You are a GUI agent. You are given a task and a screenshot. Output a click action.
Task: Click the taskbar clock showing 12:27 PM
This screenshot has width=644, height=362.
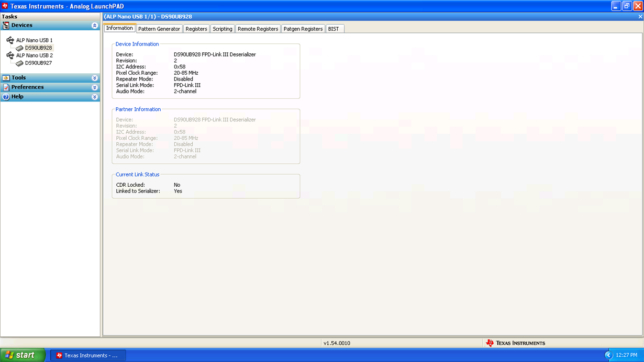pos(626,355)
